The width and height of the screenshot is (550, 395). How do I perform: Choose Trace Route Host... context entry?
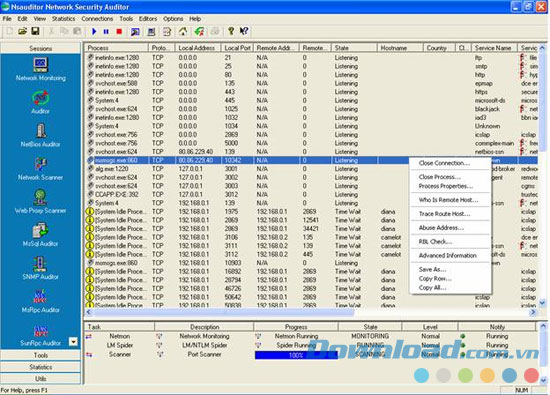coord(450,214)
